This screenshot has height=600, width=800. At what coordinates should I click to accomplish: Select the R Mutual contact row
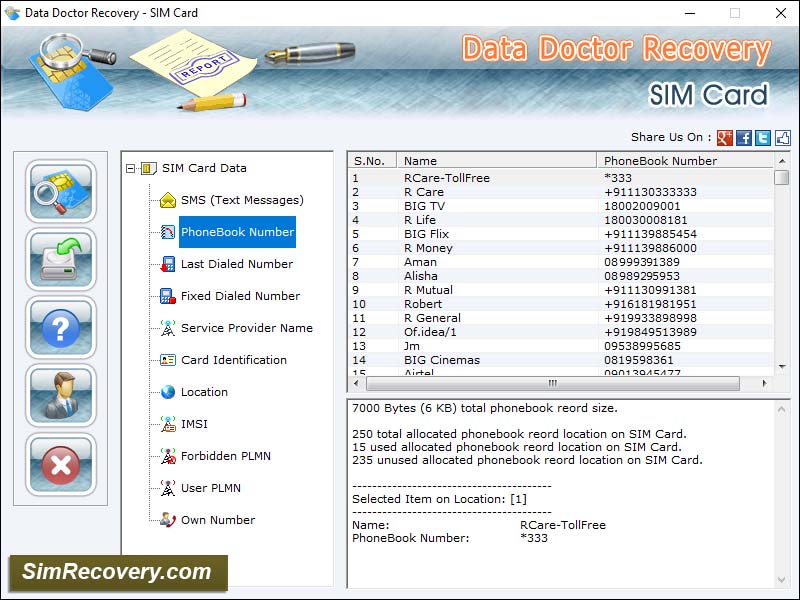tap(561, 290)
